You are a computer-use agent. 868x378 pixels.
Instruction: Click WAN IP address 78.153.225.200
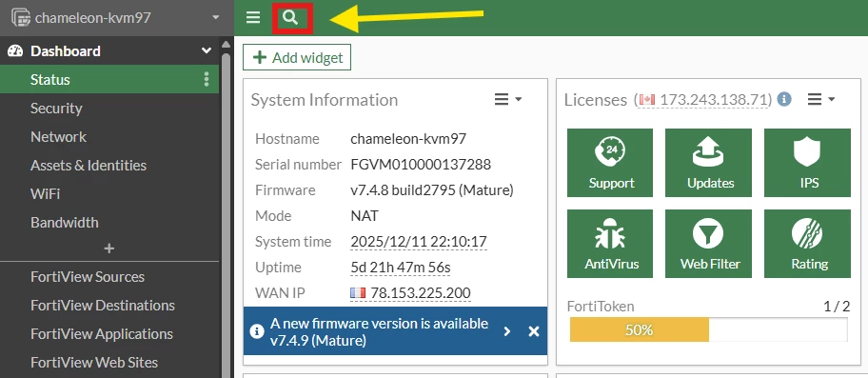click(x=421, y=292)
